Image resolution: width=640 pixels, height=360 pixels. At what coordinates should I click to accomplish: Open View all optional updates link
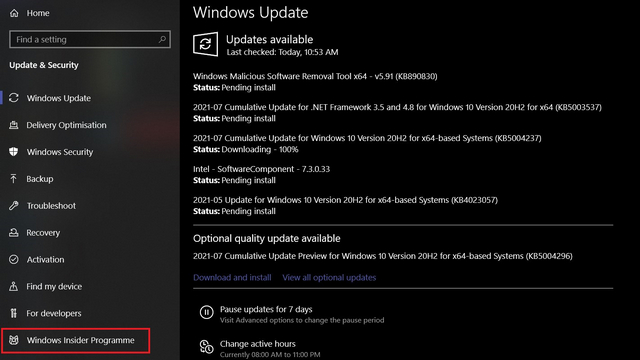(329, 278)
